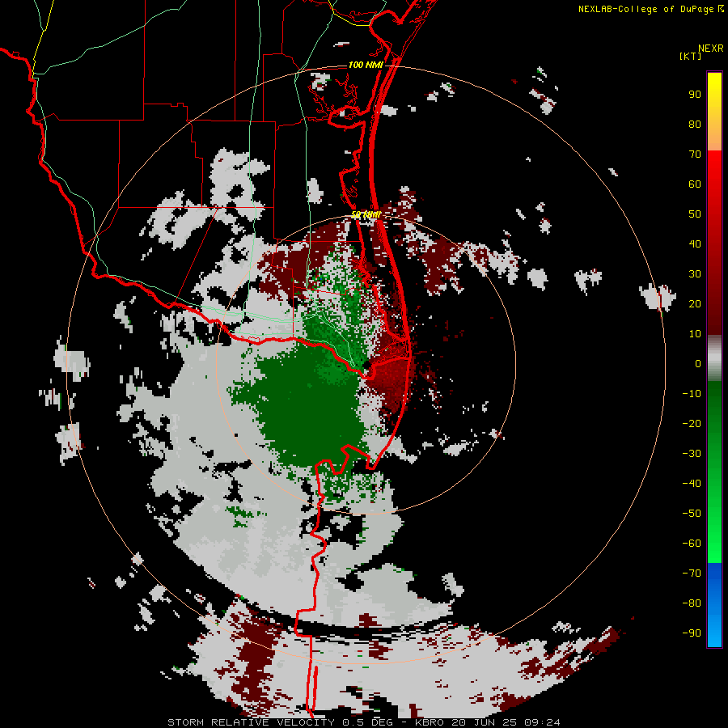The width and height of the screenshot is (728, 728).
Task: Click the positive 50 value on the velocity scale
Action: coord(695,214)
